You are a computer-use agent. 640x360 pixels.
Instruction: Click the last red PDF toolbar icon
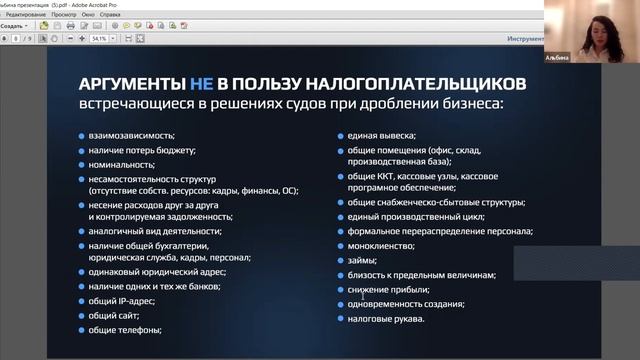coord(184,26)
